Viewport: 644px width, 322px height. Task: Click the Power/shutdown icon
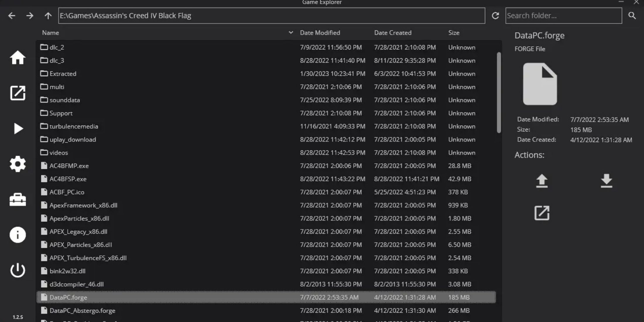tap(18, 270)
